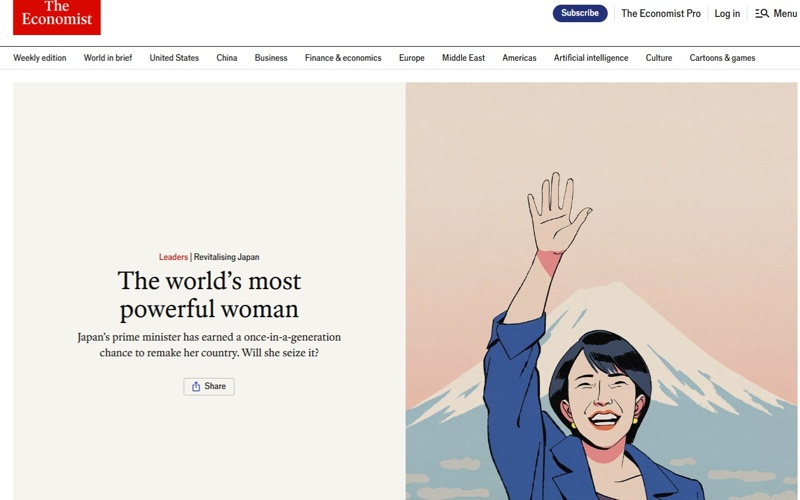Open Middle East section
Viewport: 800px width, 500px height.
(x=463, y=58)
